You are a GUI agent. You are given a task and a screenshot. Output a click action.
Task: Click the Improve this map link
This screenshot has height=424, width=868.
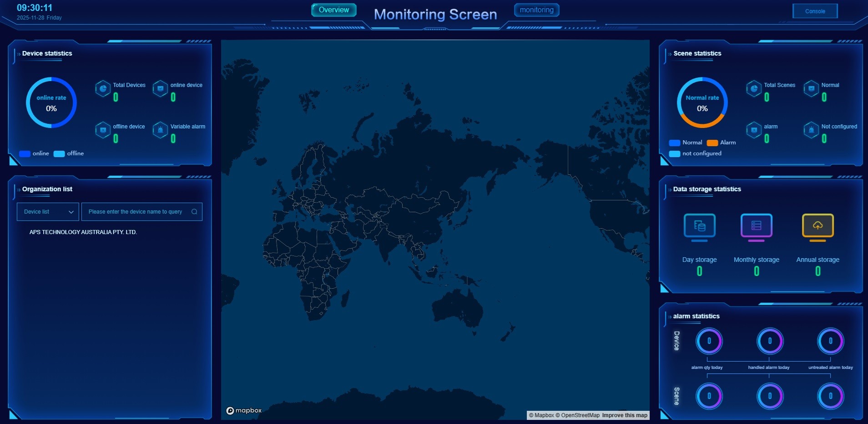click(x=625, y=415)
